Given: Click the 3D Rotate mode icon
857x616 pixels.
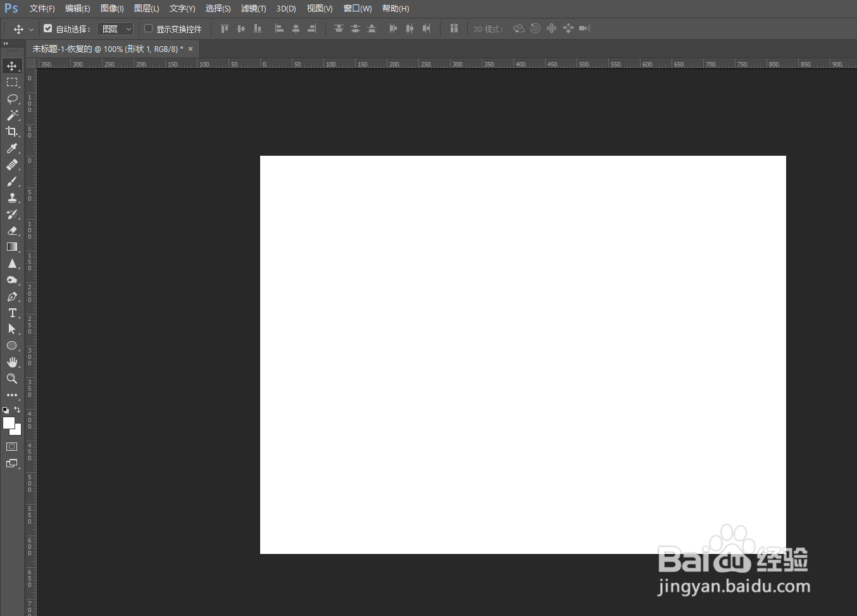Looking at the screenshot, I should [519, 28].
